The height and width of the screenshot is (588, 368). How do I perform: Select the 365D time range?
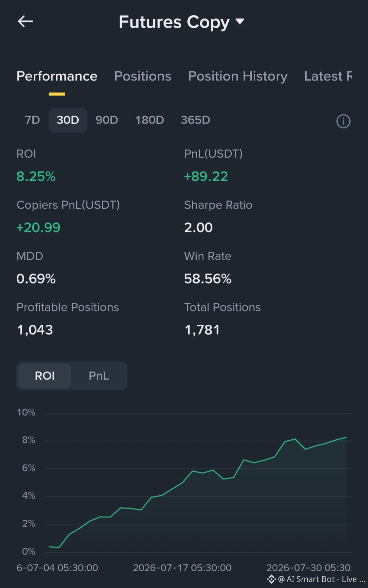pos(195,120)
